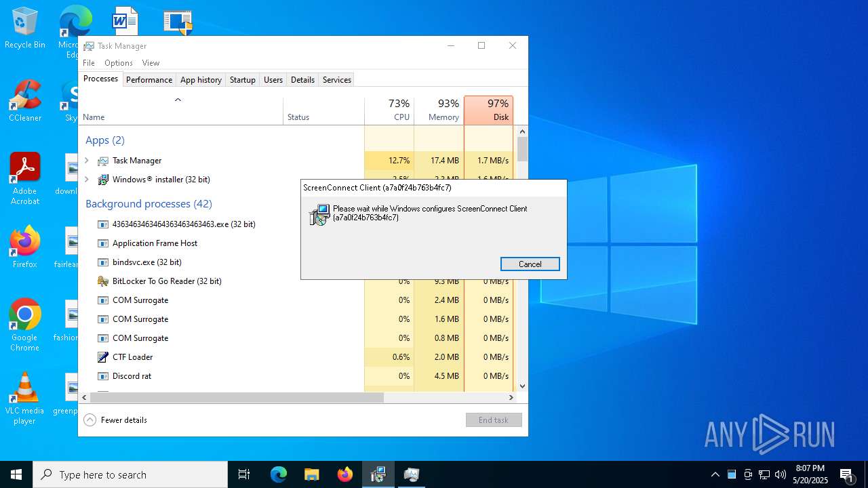The image size is (868, 488).
Task: Sort processes by CPU column
Action: [389, 110]
